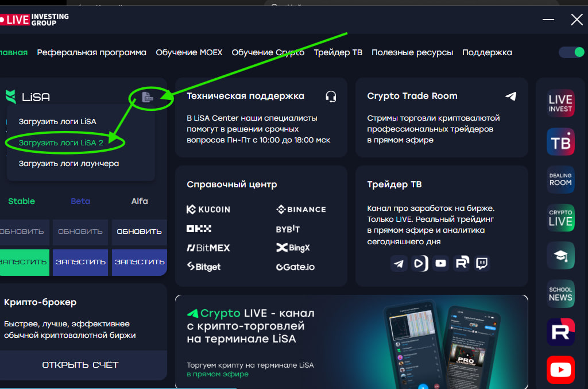The height and width of the screenshot is (389, 588).
Task: Open the LiSA logs file icon
Action: 148,97
